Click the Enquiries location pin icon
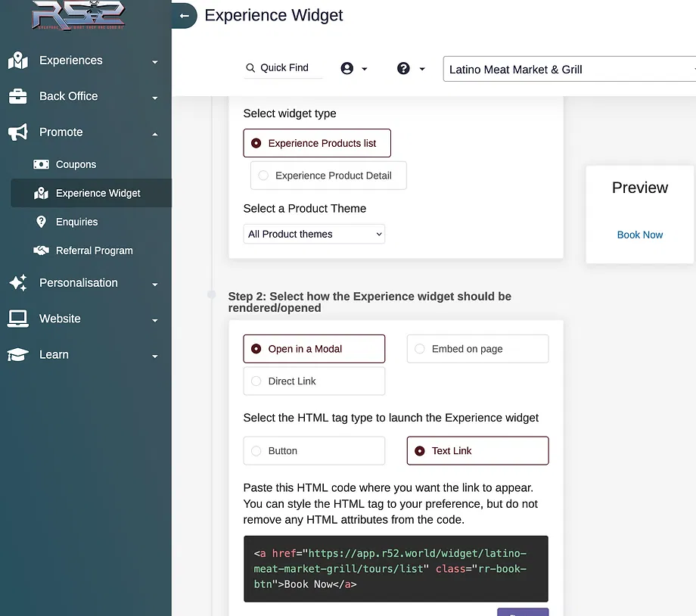Image resolution: width=696 pixels, height=616 pixels. pos(42,222)
